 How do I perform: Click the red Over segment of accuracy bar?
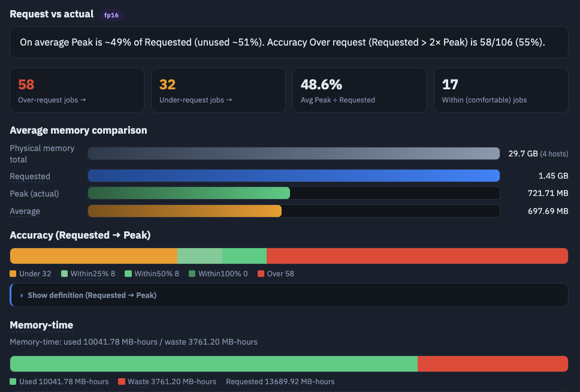[417, 256]
